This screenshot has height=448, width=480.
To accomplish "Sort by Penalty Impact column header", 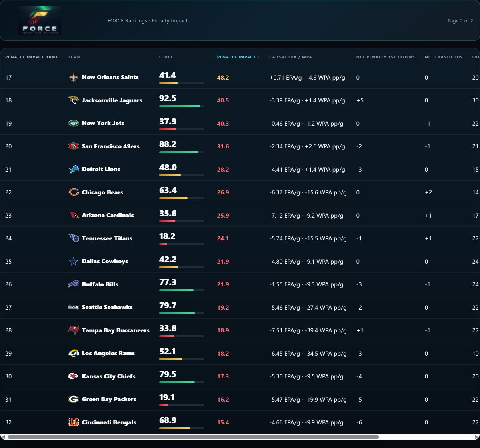I will 238,57.
